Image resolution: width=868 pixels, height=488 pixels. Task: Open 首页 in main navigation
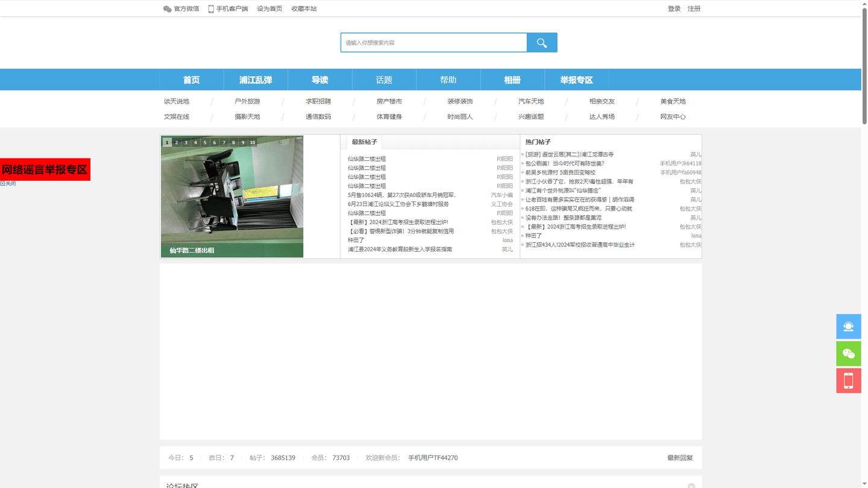tap(191, 80)
